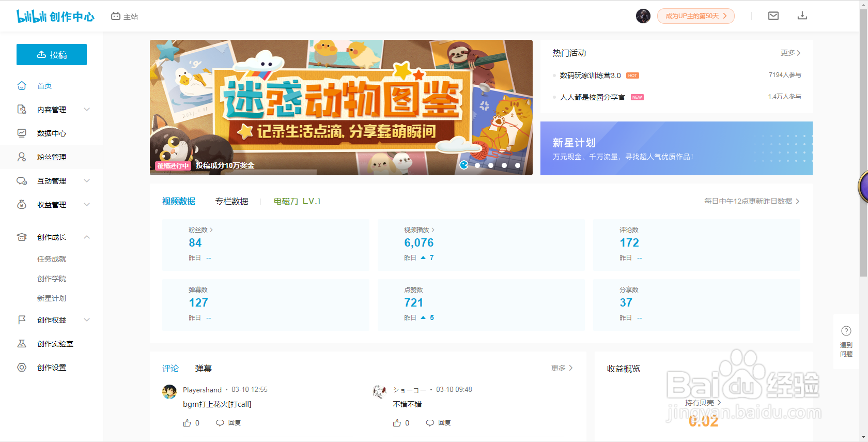This screenshot has width=868, height=442.
Task: Select the second carousel dot
Action: [x=477, y=165]
